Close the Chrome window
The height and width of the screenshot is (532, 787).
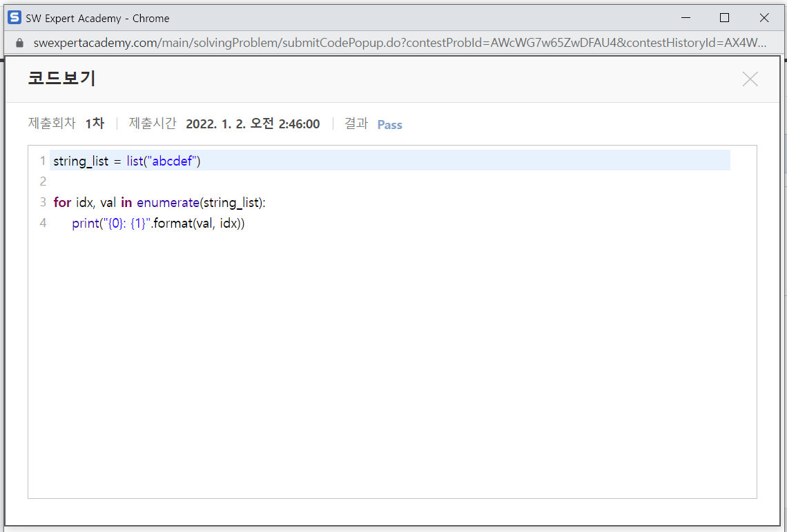(x=764, y=17)
